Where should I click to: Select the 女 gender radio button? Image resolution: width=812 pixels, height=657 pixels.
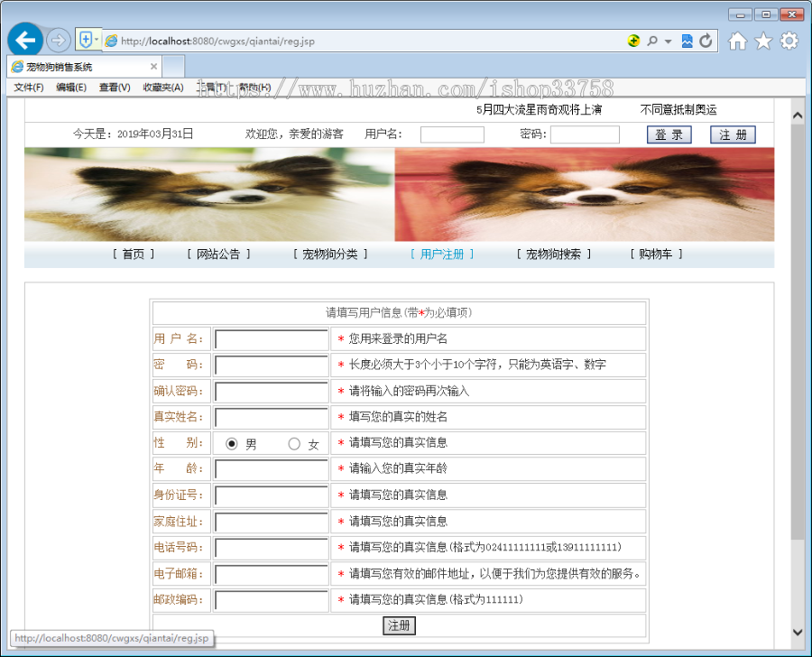(294, 444)
